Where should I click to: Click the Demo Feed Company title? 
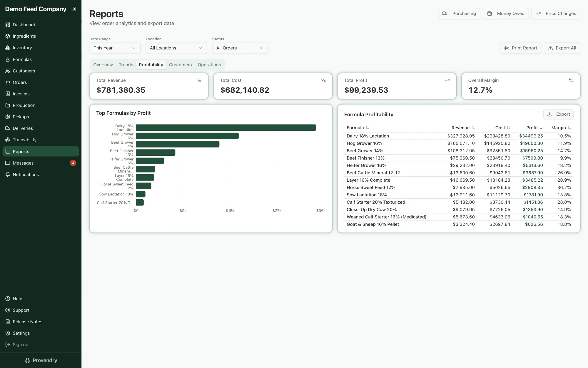[36, 9]
